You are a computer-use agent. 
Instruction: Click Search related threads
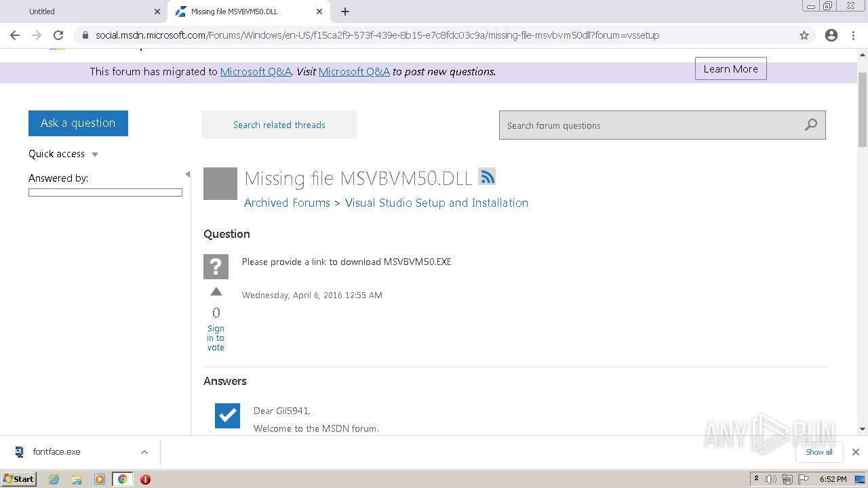[279, 125]
